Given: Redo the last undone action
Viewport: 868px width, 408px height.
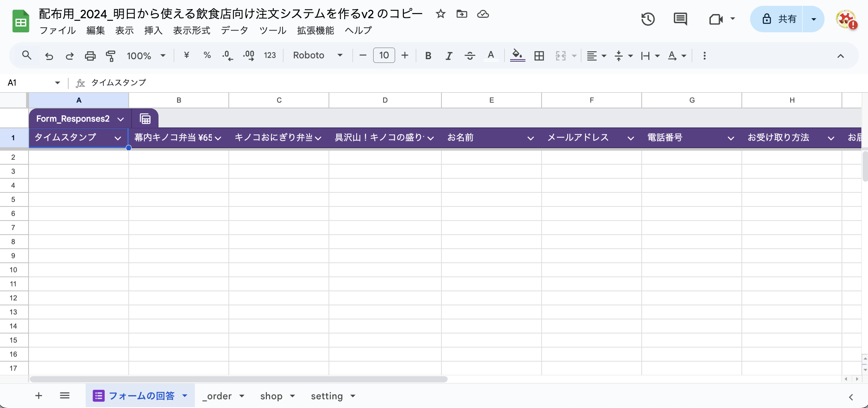Looking at the screenshot, I should pos(70,55).
